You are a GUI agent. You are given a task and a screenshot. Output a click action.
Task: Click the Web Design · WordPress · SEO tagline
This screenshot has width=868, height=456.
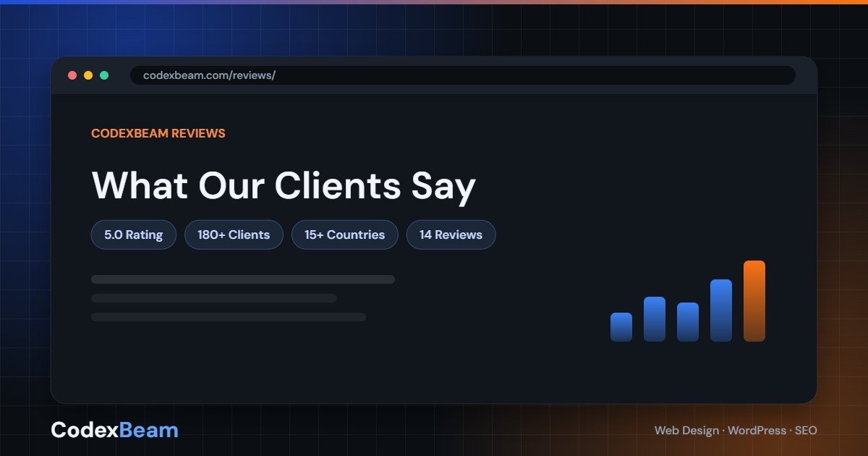pyautogui.click(x=736, y=430)
